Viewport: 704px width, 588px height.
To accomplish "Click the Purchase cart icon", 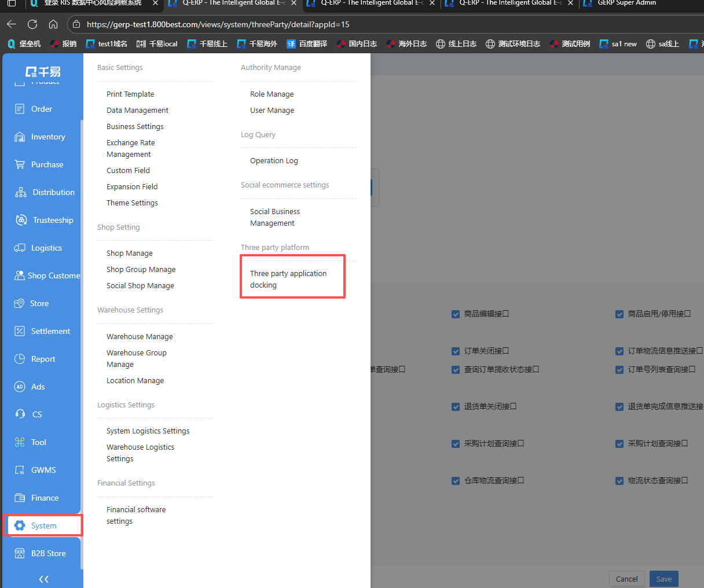I will (20, 165).
